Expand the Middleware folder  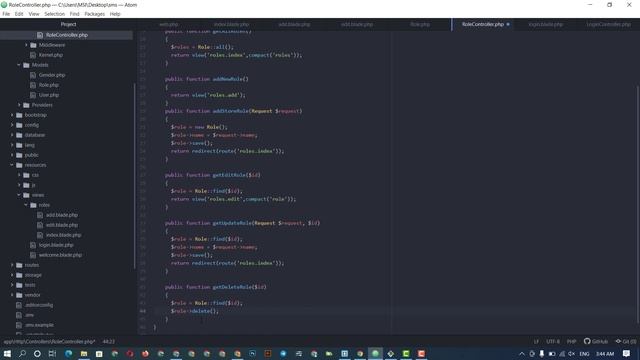click(27, 45)
